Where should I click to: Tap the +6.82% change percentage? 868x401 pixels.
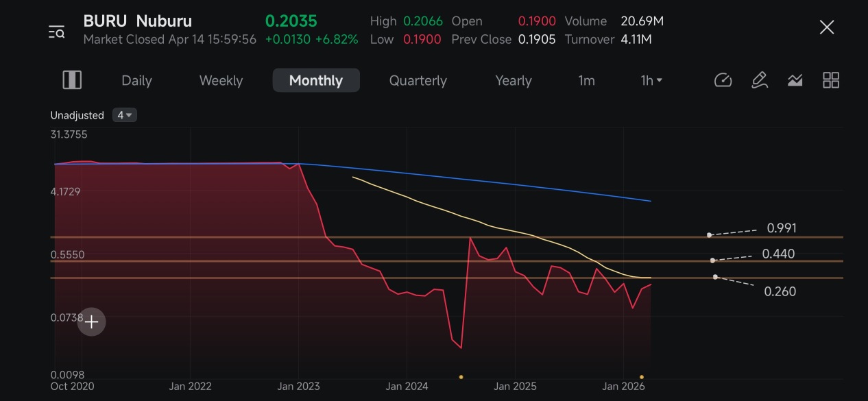pos(337,39)
